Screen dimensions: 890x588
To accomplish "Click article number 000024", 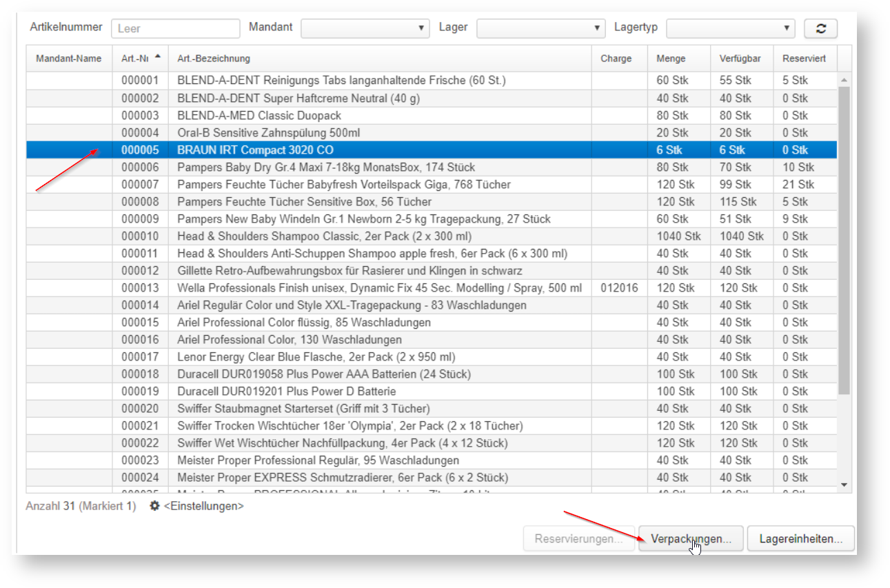I will coord(140,477).
